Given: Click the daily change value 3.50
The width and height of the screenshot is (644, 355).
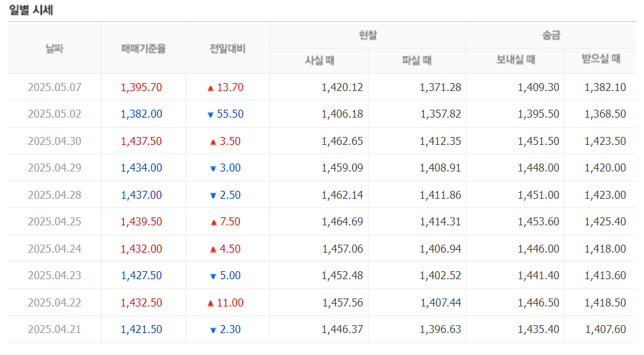Looking at the screenshot, I should pyautogui.click(x=230, y=141).
